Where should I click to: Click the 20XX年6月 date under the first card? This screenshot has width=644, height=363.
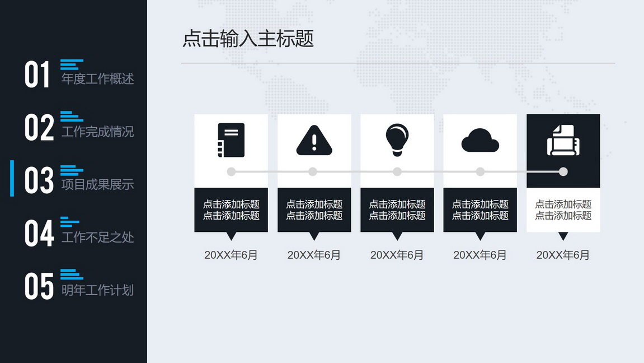[x=231, y=255]
